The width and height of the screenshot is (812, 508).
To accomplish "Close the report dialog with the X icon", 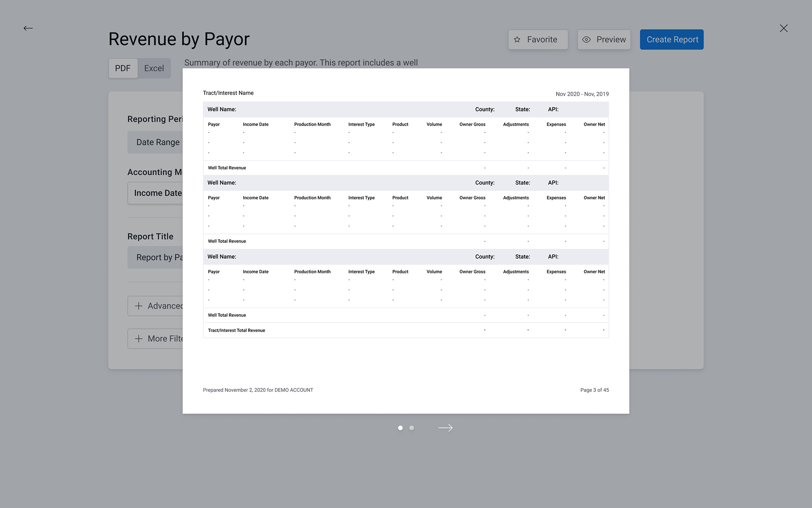I will coord(784,28).
